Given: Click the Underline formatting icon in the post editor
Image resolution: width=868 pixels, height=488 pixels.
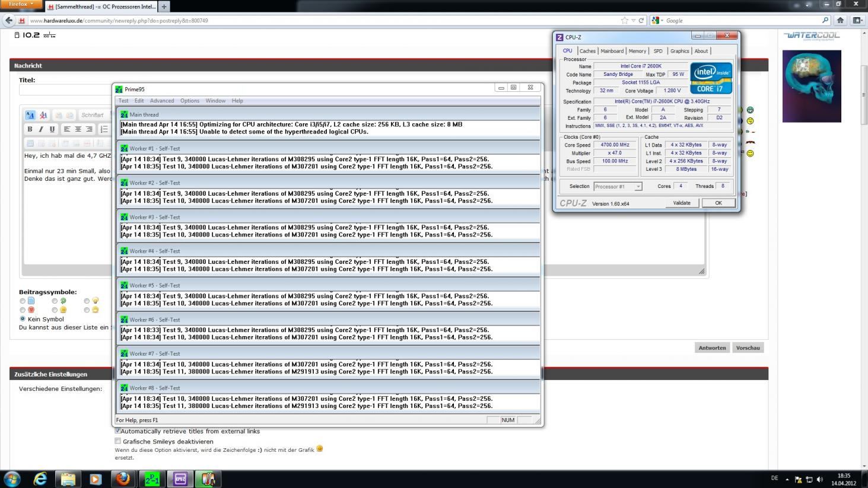Looking at the screenshot, I should [x=52, y=129].
